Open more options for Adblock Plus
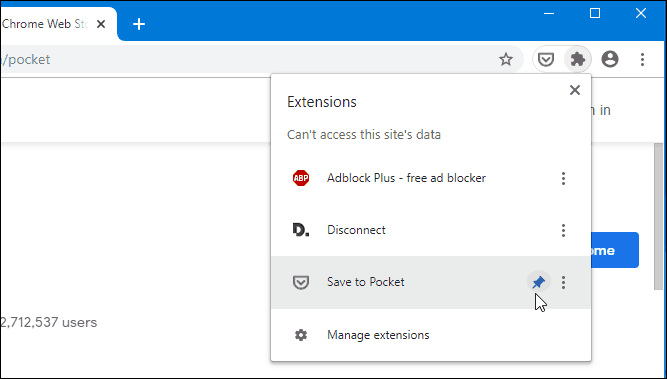This screenshot has width=667, height=379. [x=563, y=178]
